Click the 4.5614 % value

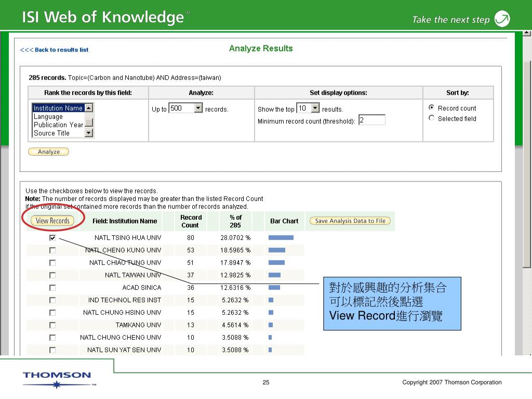pyautogui.click(x=235, y=325)
